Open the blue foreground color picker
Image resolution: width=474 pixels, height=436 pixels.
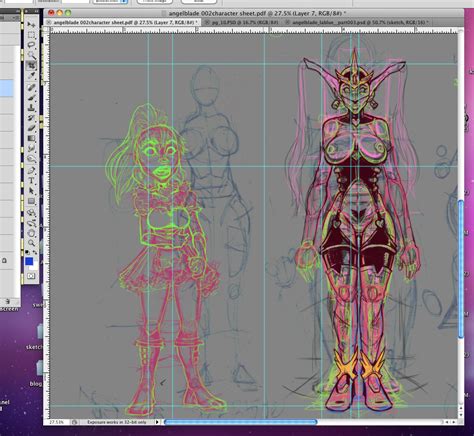29,261
